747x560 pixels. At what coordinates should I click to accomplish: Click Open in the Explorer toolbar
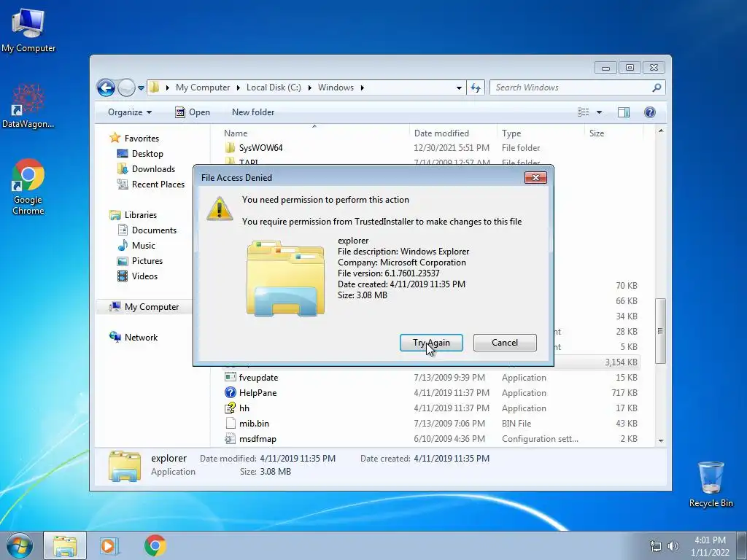click(193, 112)
